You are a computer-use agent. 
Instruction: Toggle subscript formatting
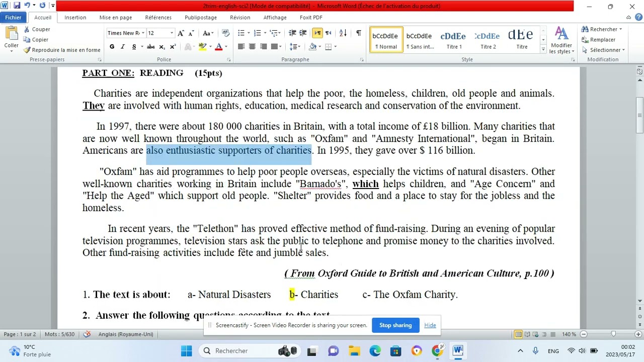click(x=162, y=47)
